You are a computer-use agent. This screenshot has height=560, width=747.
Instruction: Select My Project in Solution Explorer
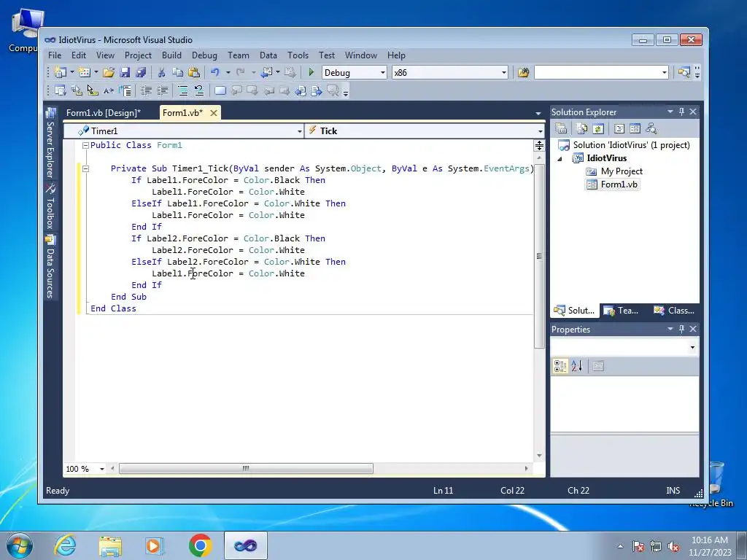(622, 171)
